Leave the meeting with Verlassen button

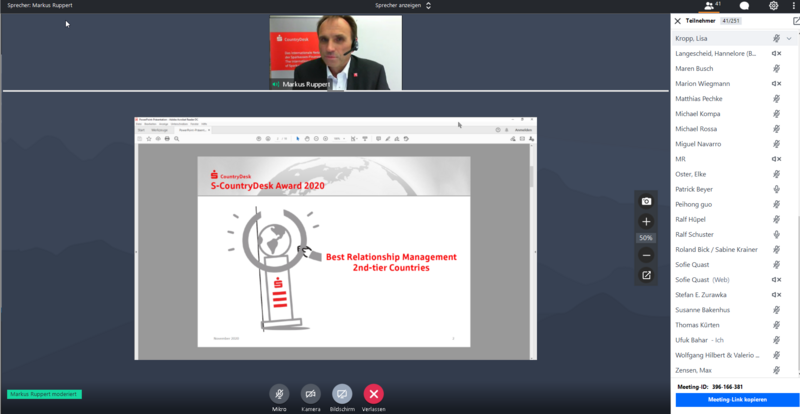374,394
